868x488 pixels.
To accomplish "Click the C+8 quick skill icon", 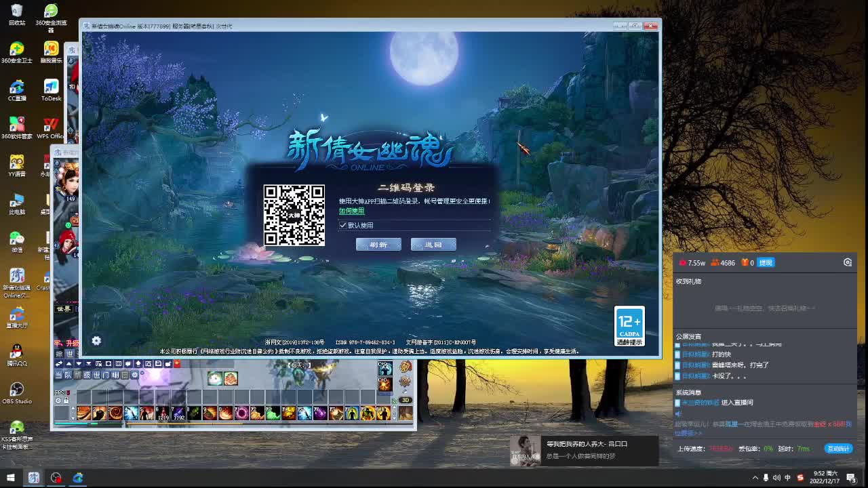I will 385,368.
